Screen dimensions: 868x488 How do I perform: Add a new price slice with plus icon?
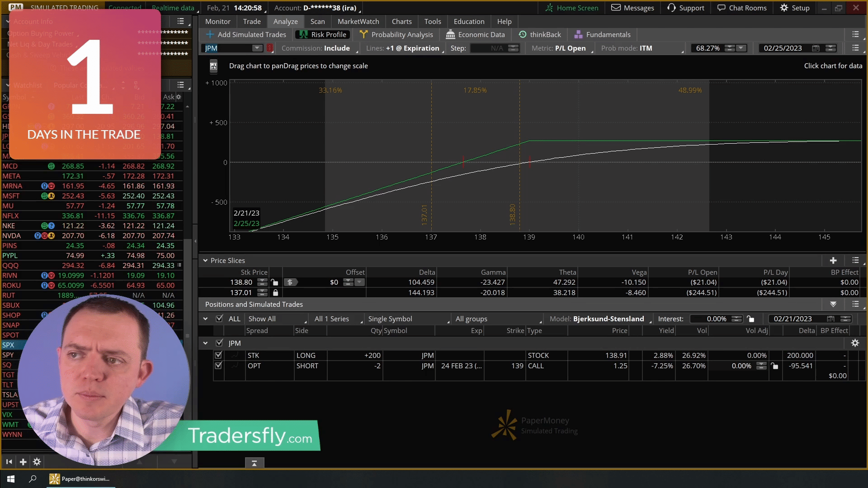[x=833, y=260]
